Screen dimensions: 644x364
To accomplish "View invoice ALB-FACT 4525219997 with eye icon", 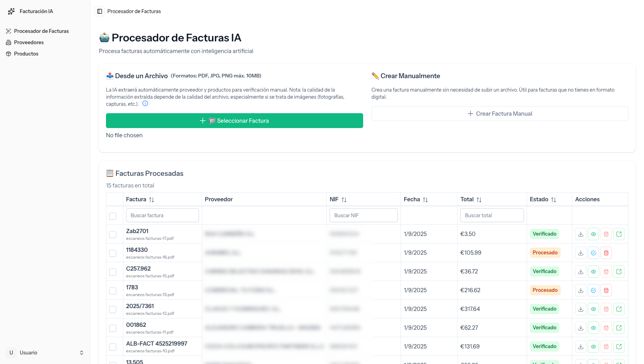I will [x=593, y=347].
